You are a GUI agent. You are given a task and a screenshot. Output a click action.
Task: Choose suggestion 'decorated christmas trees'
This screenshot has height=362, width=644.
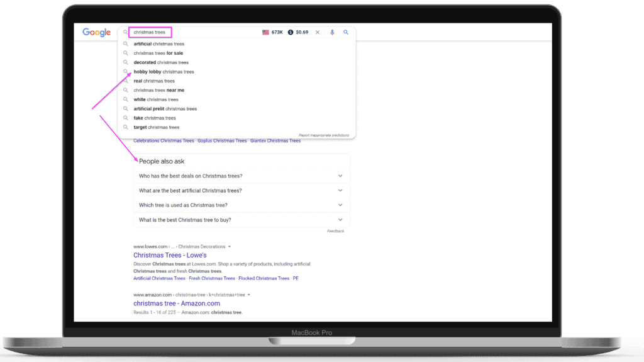click(x=161, y=62)
